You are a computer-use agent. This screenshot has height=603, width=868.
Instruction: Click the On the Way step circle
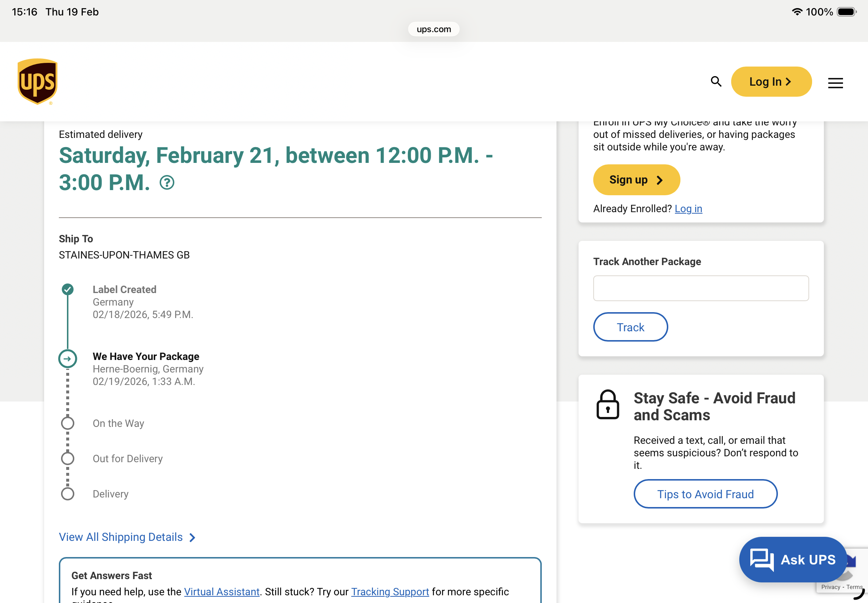[68, 423]
